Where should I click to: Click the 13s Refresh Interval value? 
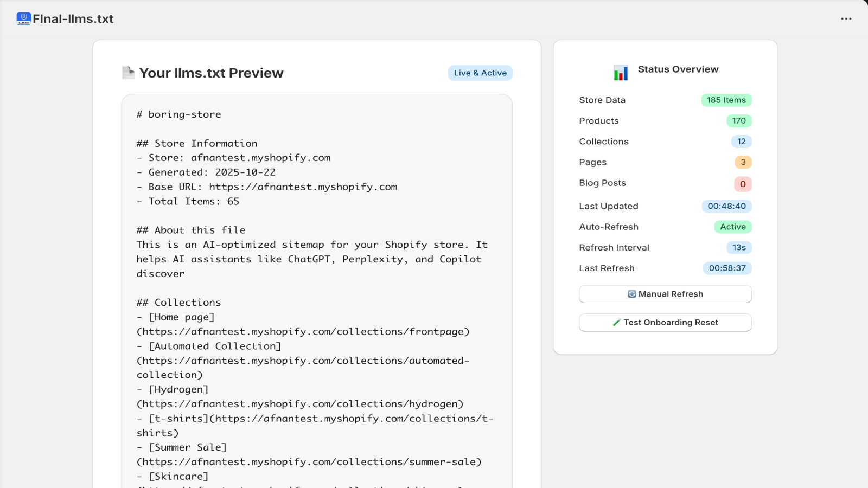coord(740,247)
